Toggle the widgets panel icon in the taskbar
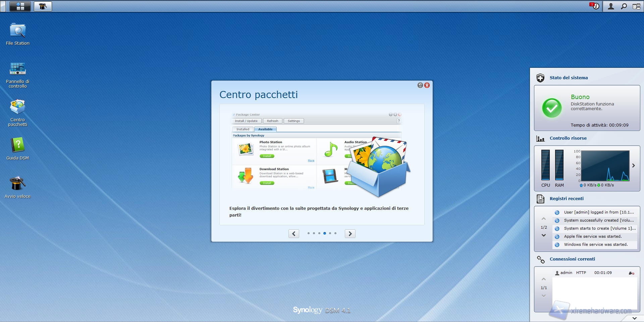Viewport: 644px width, 322px height. (636, 6)
